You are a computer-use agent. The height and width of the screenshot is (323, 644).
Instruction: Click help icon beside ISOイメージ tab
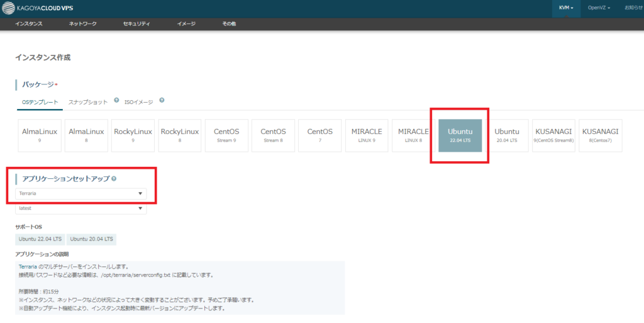pyautogui.click(x=162, y=100)
